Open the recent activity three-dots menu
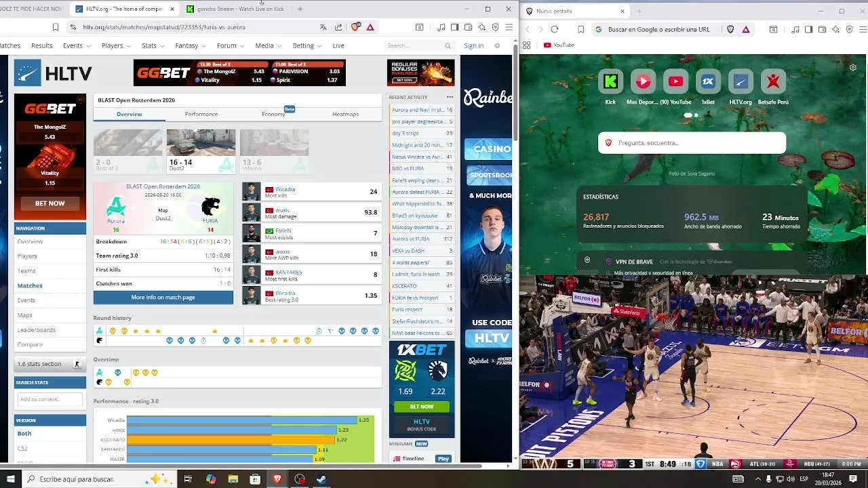The width and height of the screenshot is (868, 488). pyautogui.click(x=450, y=97)
